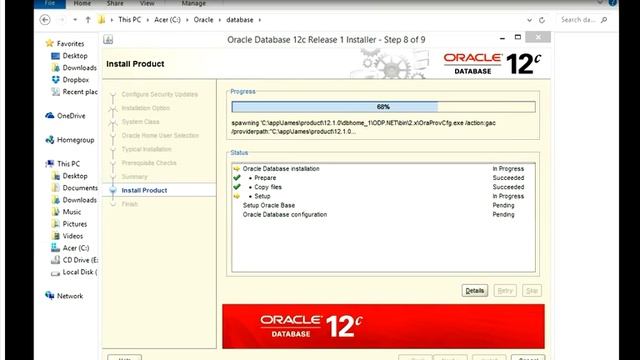Click the This PC computer icon
The height and width of the screenshot is (360, 640).
[50, 164]
